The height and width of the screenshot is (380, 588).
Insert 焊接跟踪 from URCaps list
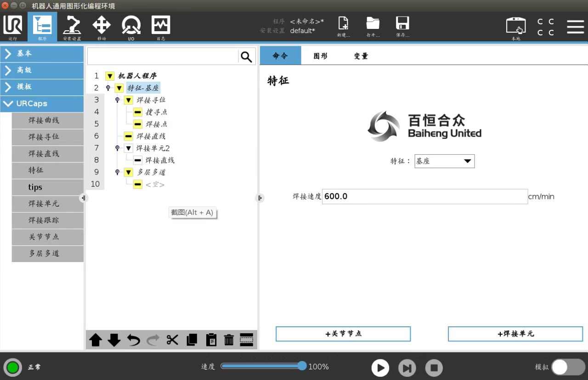pyautogui.click(x=48, y=220)
